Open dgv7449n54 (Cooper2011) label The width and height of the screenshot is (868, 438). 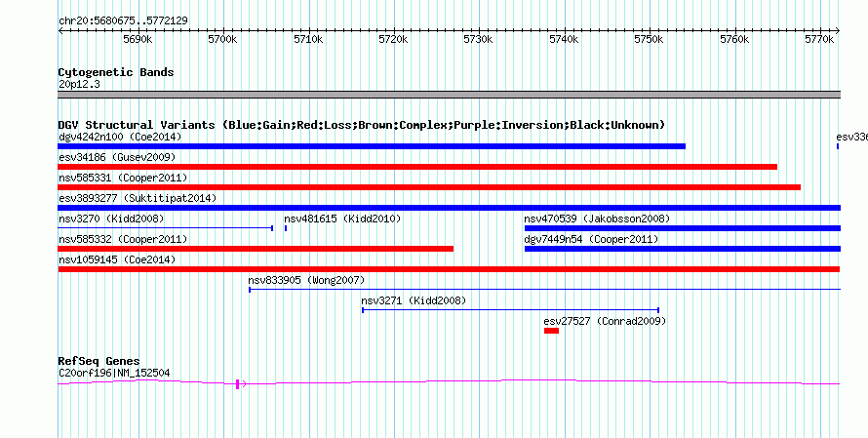[x=591, y=239]
